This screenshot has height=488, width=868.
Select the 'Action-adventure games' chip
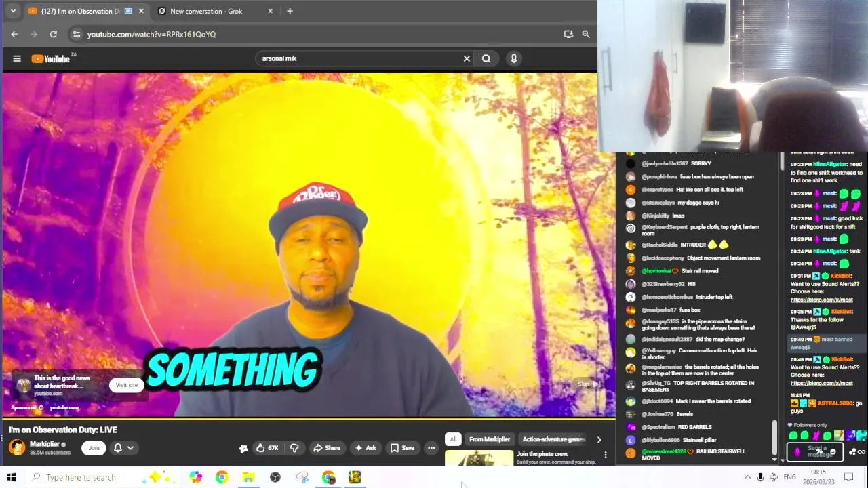click(x=553, y=439)
